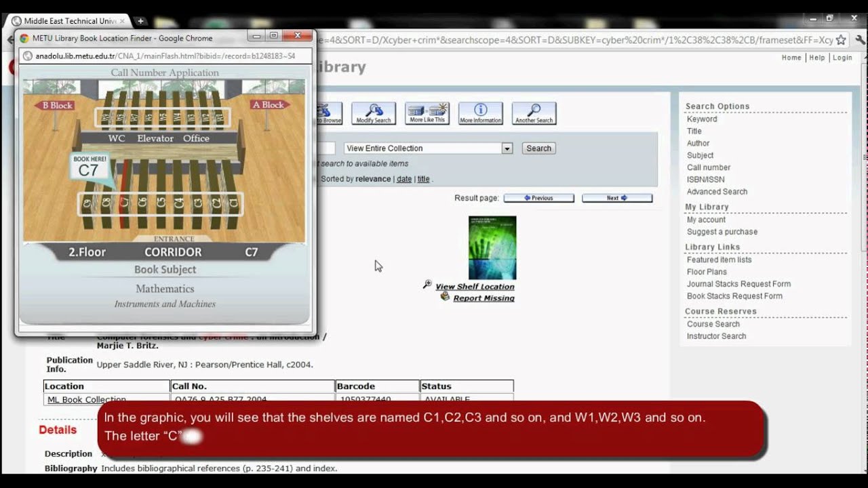
Task: Go to Previous result page
Action: coord(539,198)
